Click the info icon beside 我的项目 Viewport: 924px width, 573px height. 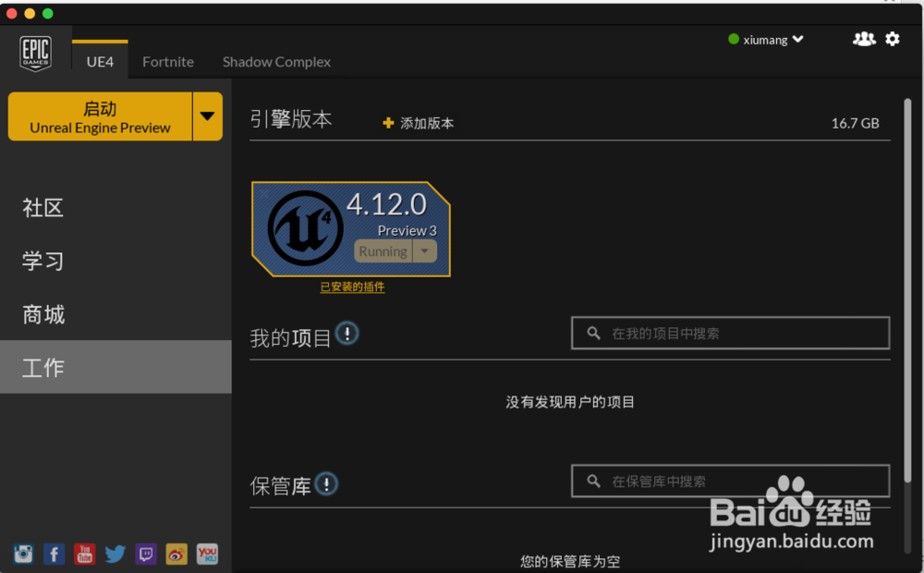(347, 334)
